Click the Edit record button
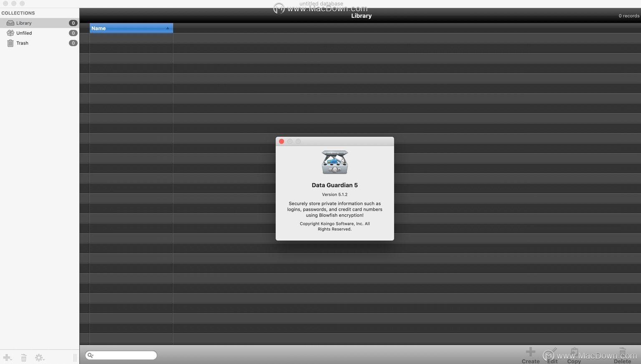 pos(552,355)
